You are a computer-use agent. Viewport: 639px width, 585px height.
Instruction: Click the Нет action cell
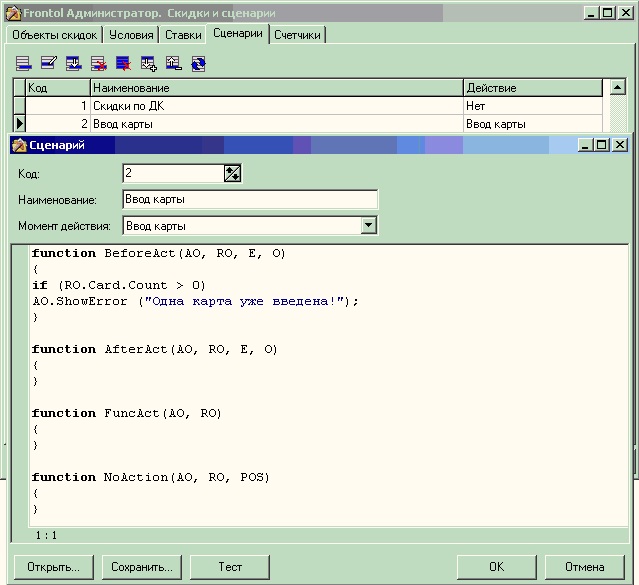533,106
